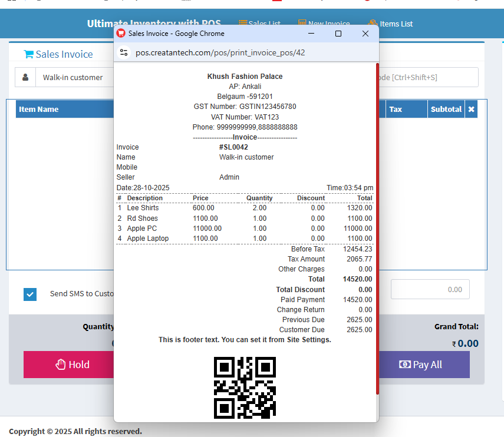504x437 pixels.
Task: Uncheck the Send SMS to Customer checkbox
Action: [30, 294]
